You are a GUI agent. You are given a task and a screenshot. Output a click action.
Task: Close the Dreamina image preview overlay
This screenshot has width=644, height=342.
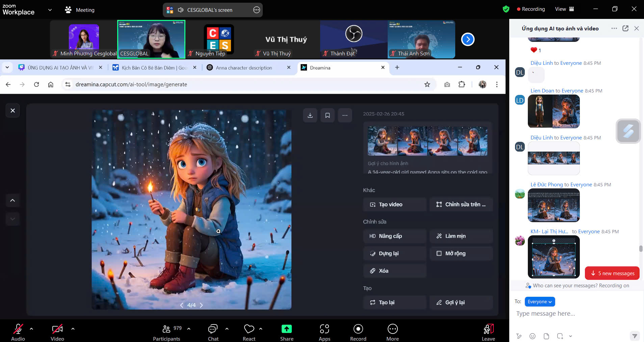(x=12, y=110)
